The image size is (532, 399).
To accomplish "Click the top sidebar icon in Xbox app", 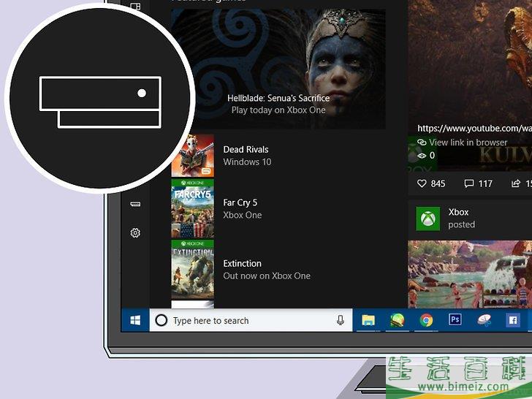I will 135,6.
